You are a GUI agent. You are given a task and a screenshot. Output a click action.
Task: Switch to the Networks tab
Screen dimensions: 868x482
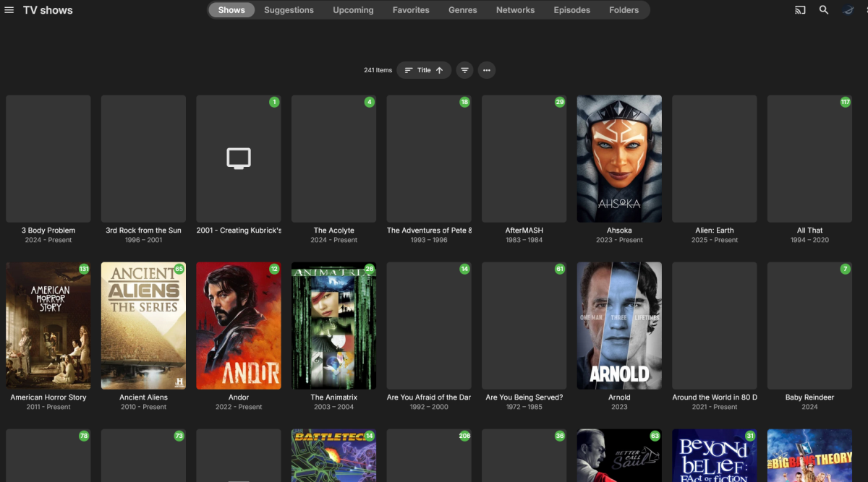pos(515,10)
